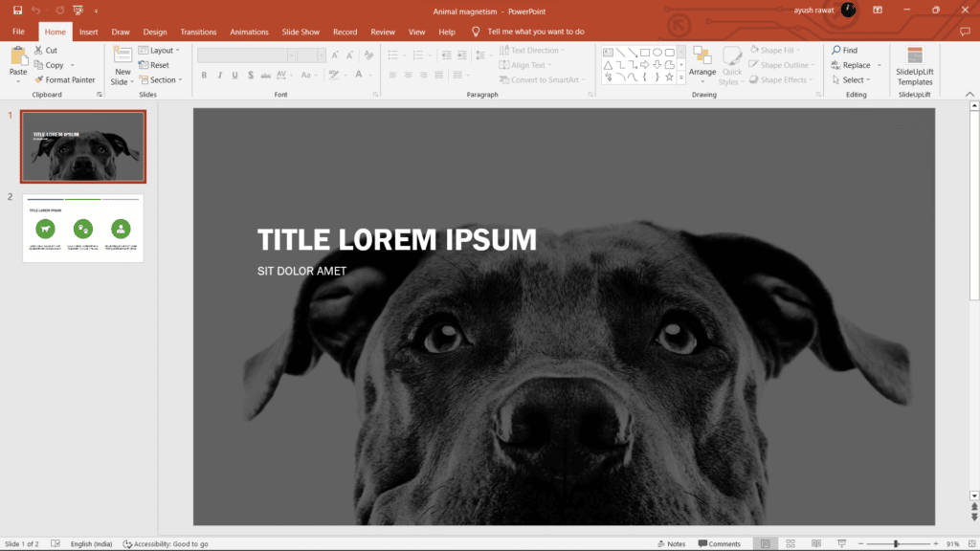The image size is (980, 551).
Task: Open the Comments pane
Action: (x=720, y=542)
